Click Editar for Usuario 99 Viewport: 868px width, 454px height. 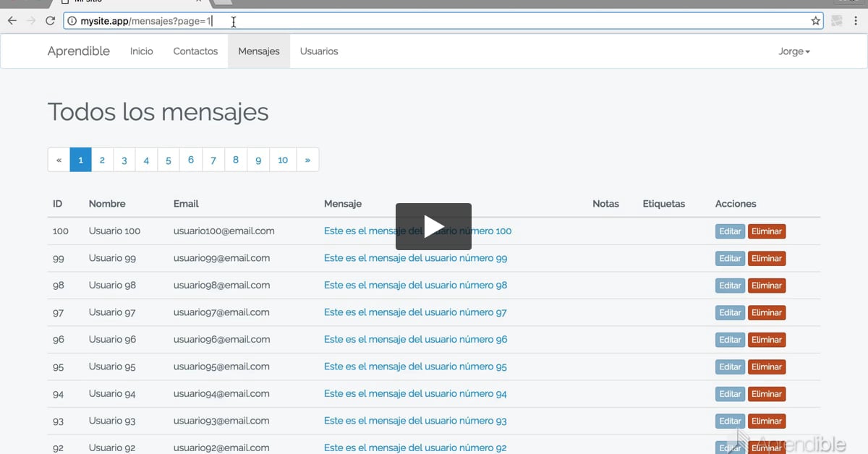pos(730,258)
